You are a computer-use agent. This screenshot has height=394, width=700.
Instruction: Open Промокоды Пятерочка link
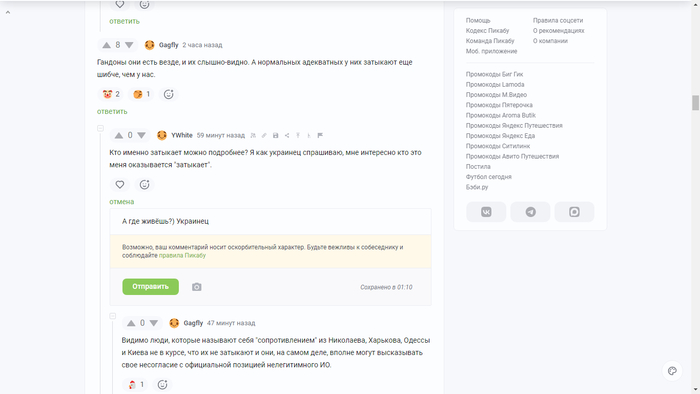coord(499,105)
